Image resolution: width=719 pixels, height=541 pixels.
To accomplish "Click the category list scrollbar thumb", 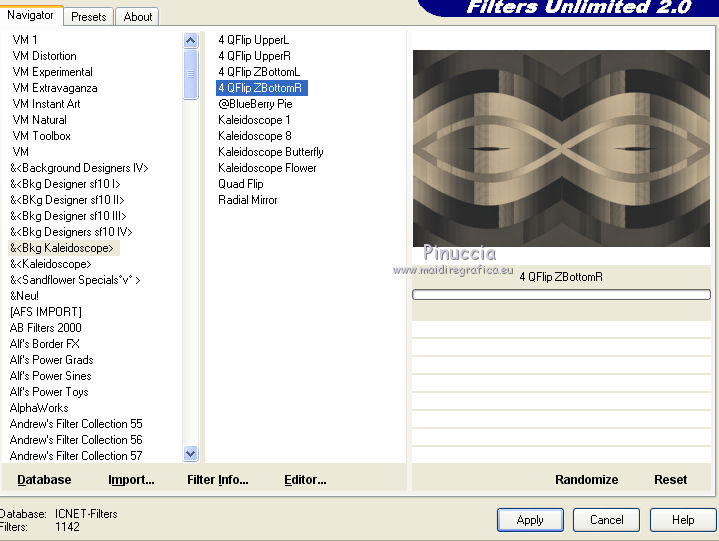I will pos(190,74).
